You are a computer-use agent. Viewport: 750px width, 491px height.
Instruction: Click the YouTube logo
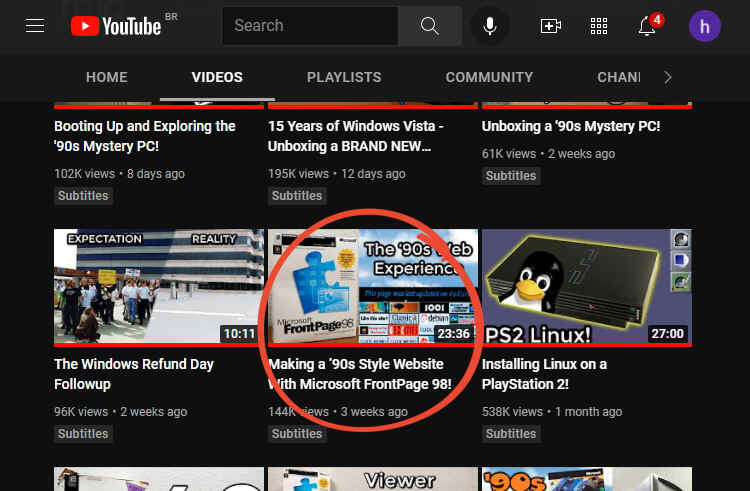pos(116,26)
